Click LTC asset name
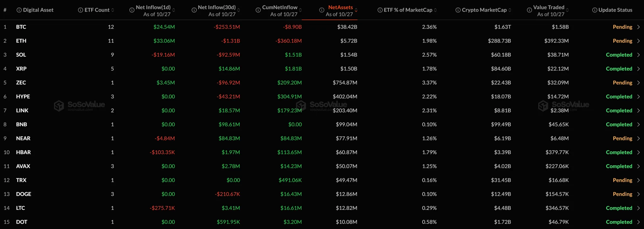The height and width of the screenshot is (229, 644). (x=20, y=208)
